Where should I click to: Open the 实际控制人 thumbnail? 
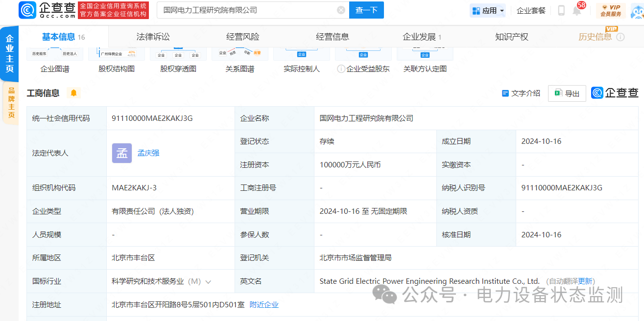[302, 61]
